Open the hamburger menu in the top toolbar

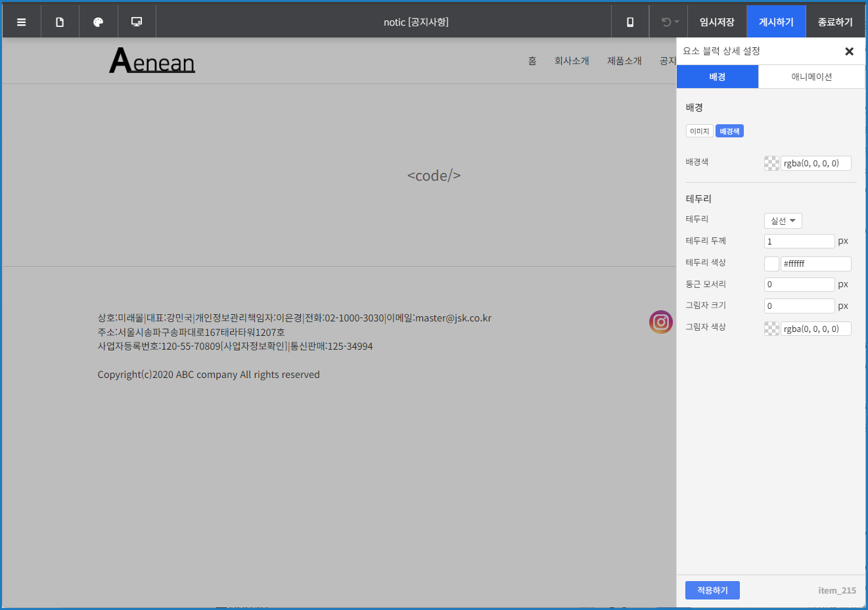pyautogui.click(x=21, y=21)
